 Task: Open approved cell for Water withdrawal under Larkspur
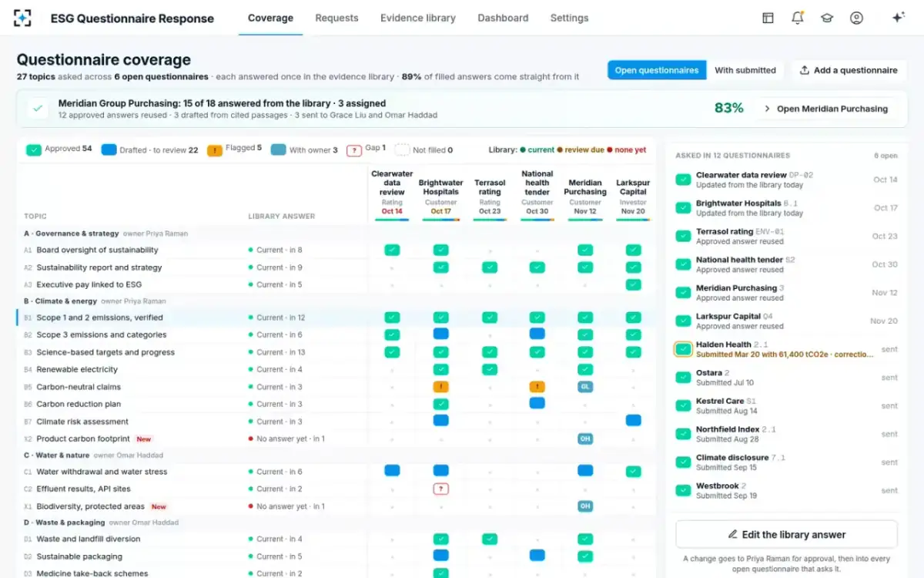(x=633, y=472)
